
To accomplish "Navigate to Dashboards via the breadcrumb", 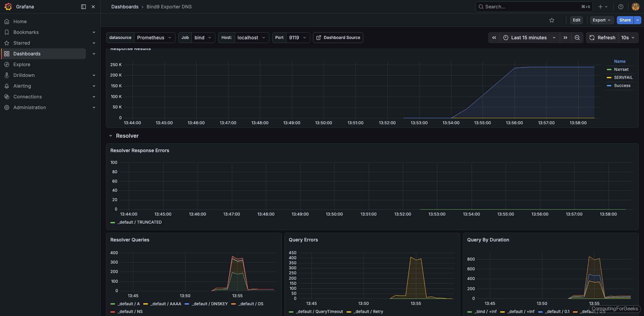I will point(125,6).
